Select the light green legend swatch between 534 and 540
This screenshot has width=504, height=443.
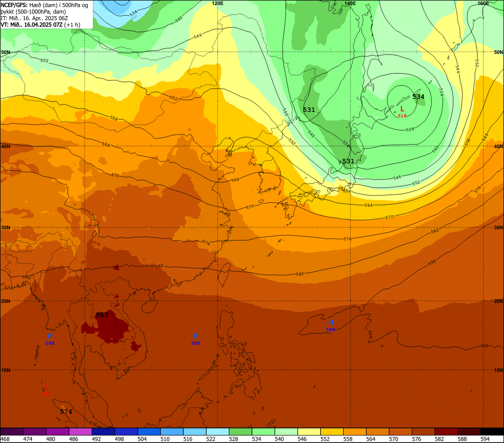click(x=263, y=431)
